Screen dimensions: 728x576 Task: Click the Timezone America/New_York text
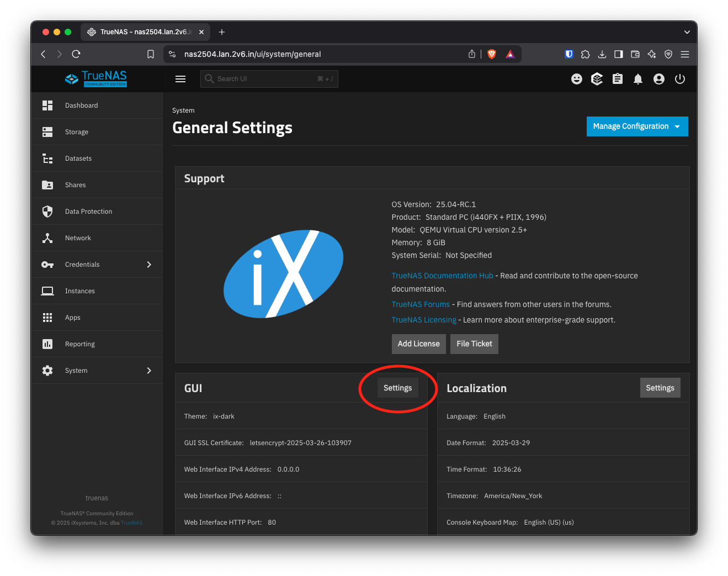pyautogui.click(x=513, y=496)
